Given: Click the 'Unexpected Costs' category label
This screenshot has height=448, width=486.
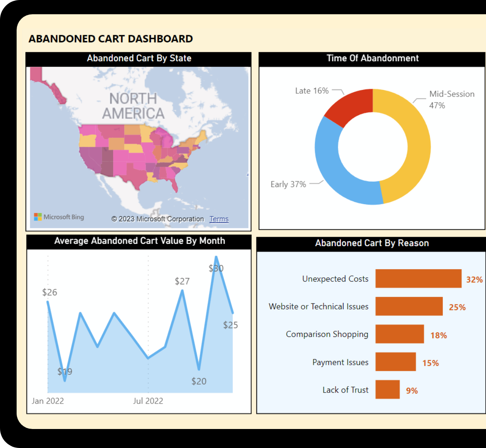Looking at the screenshot, I should pyautogui.click(x=335, y=279).
